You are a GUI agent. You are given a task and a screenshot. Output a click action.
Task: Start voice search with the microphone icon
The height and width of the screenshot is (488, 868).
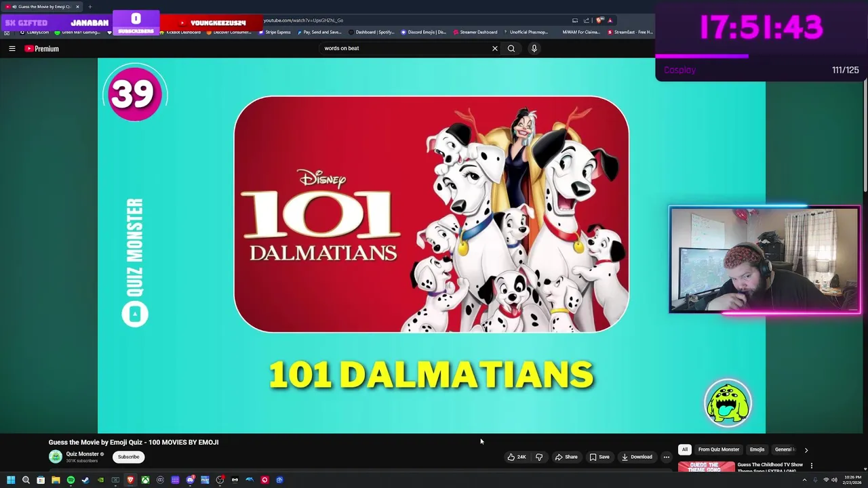[534, 48]
